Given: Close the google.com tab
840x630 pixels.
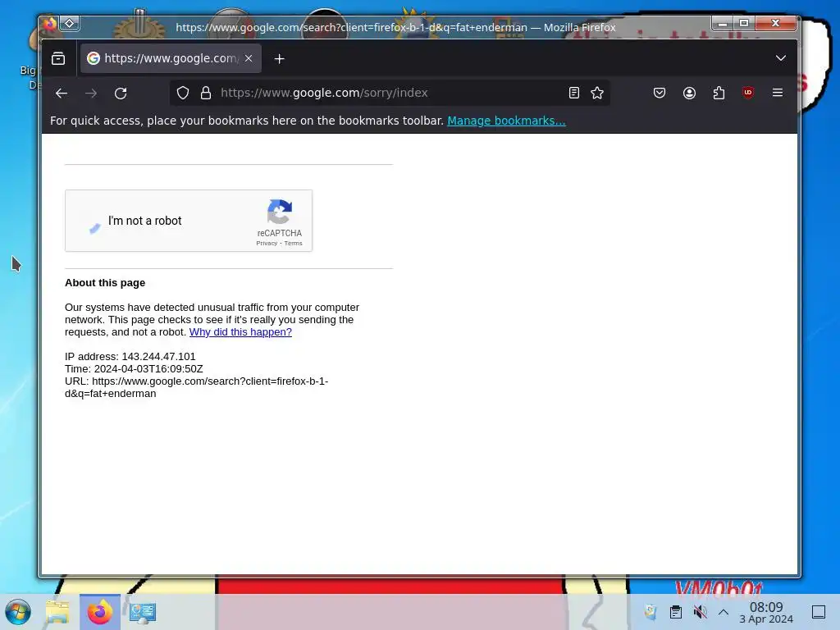Looking at the screenshot, I should [x=249, y=58].
